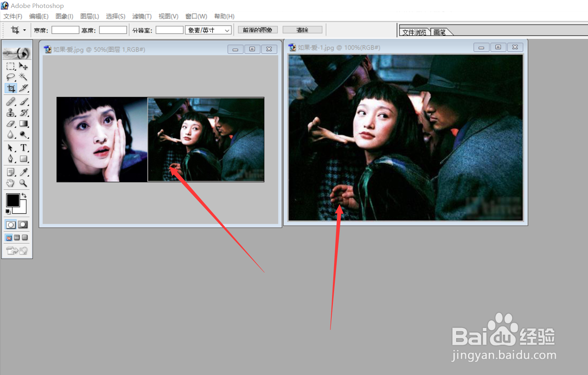This screenshot has width=588, height=375.
Task: Click the 分辨率 resolution input field
Action: [169, 30]
